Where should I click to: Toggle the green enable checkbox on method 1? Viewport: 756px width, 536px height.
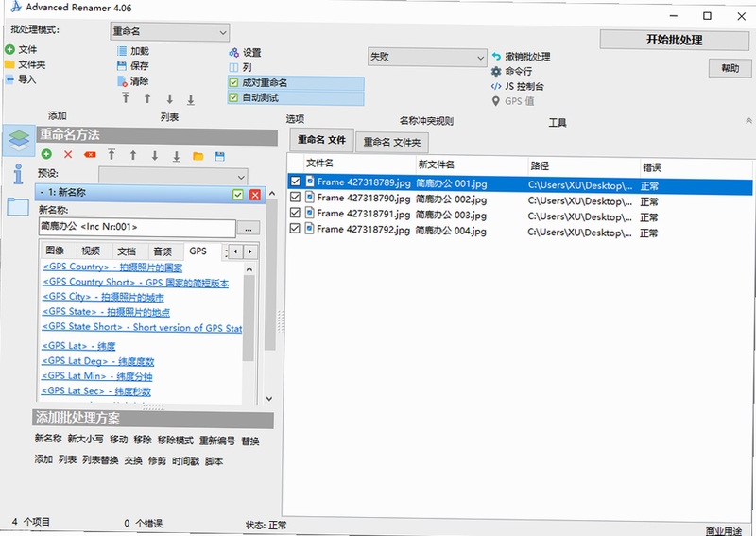click(x=238, y=194)
